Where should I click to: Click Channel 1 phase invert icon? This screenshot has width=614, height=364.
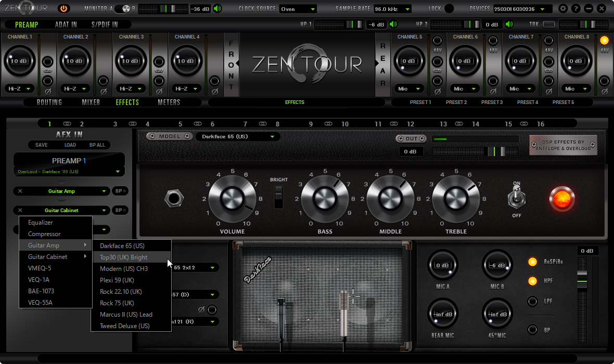tap(48, 92)
